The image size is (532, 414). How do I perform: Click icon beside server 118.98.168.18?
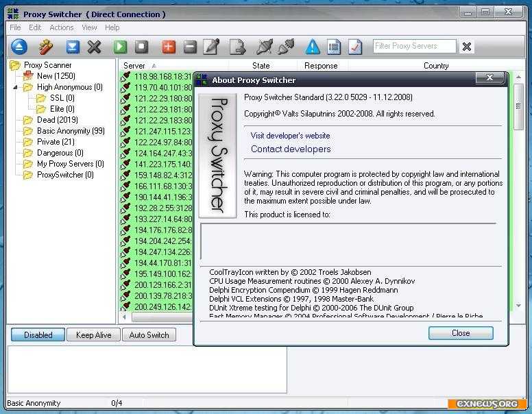point(125,76)
